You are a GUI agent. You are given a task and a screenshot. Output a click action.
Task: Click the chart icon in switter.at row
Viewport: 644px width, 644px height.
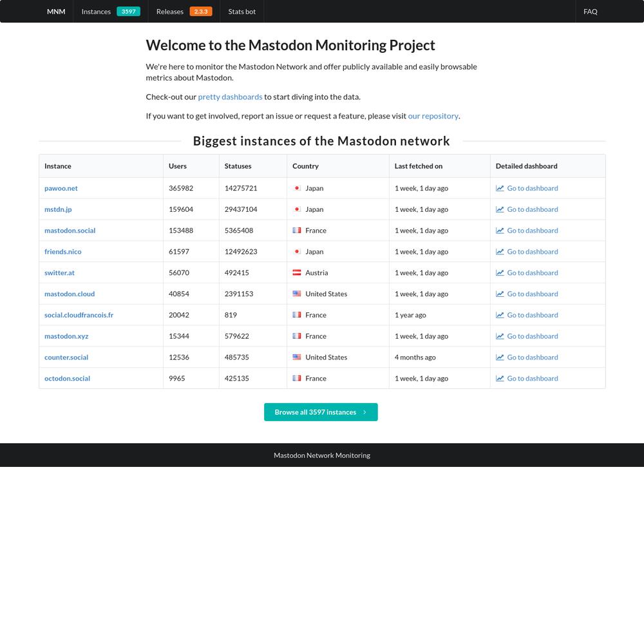point(500,272)
